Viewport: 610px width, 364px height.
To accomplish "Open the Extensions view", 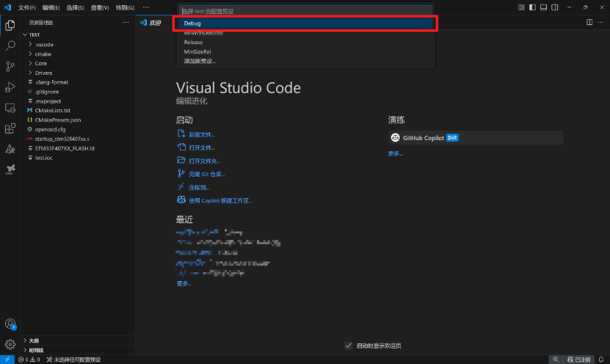I will (x=10, y=128).
